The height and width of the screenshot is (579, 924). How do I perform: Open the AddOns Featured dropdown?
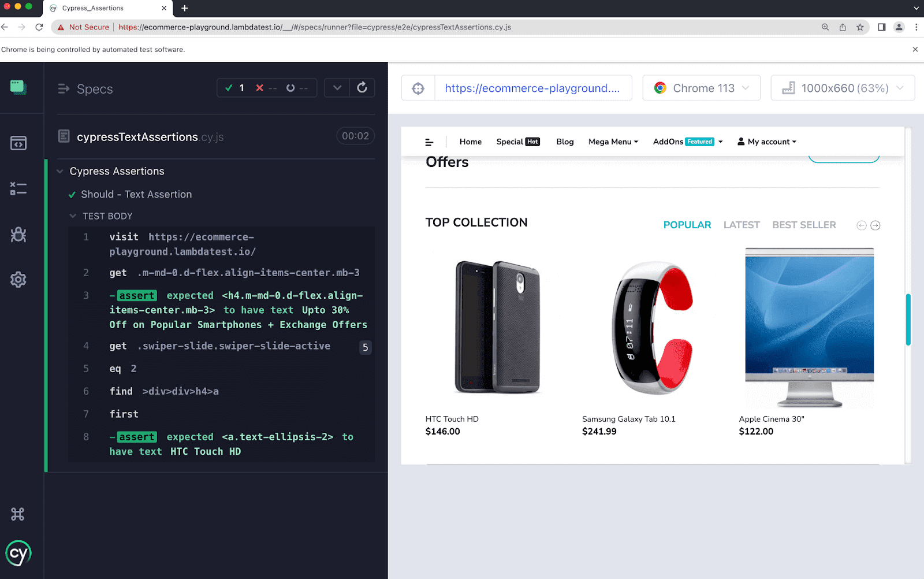click(x=688, y=142)
